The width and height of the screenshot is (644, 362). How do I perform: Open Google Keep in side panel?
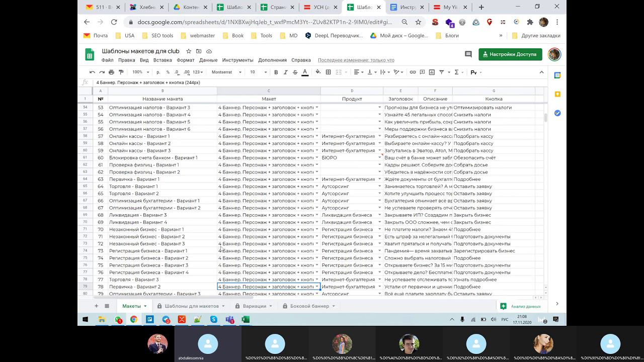(557, 95)
